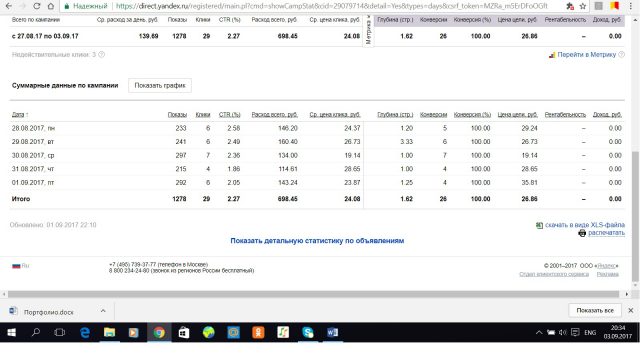
Task: Reload the page with the refresh icon
Action: 37,6
